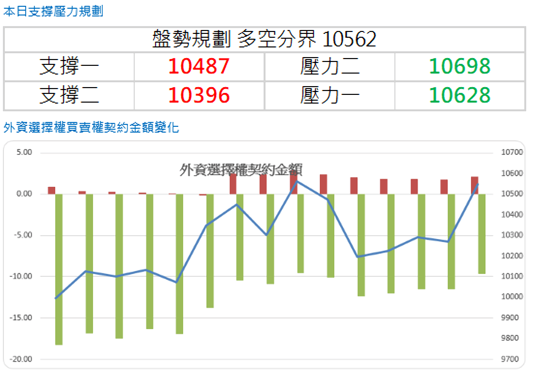This screenshot has height=392, width=533.
Task: Click the right axis label 10400
Action: point(512,214)
